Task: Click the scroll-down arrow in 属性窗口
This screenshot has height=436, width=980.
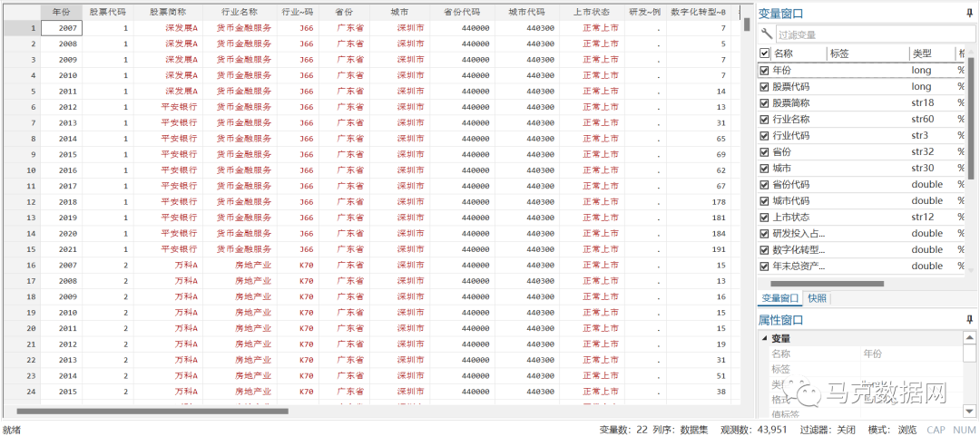Action: [969, 411]
